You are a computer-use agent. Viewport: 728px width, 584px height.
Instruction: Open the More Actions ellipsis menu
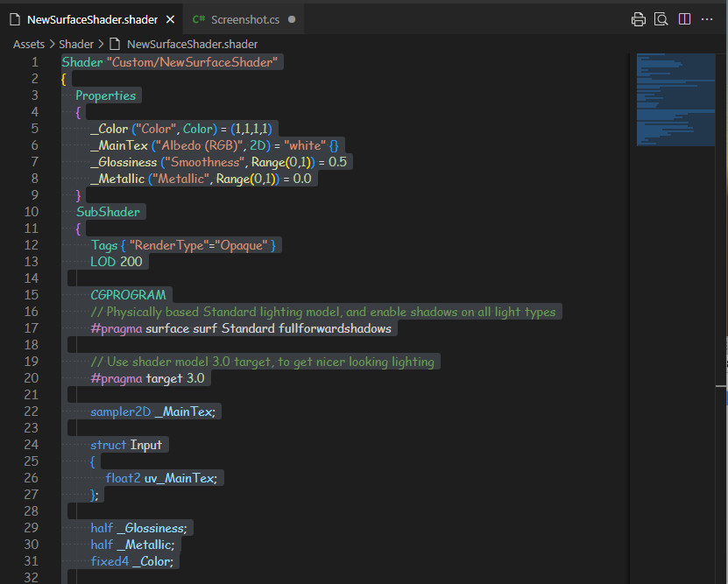tap(707, 19)
